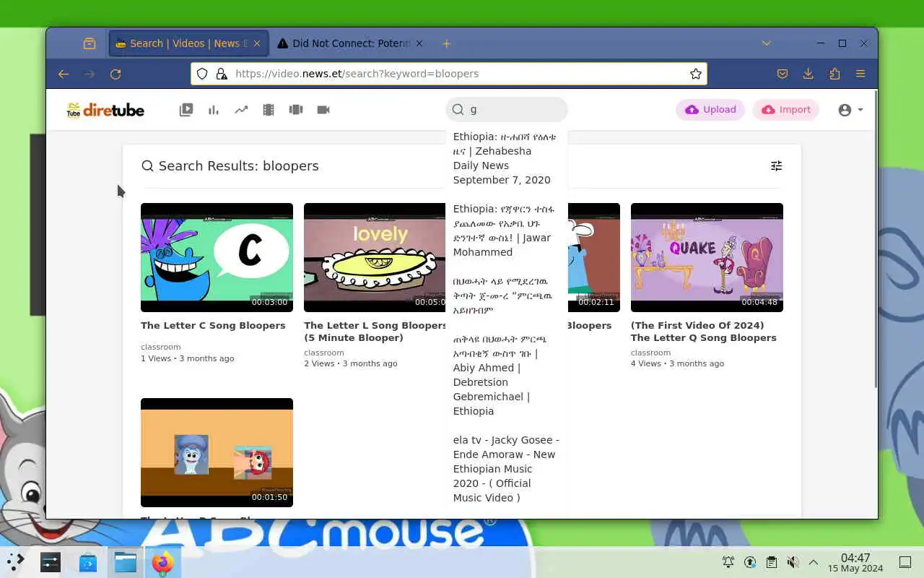Click the diretube logo
924x578 pixels.
(105, 110)
